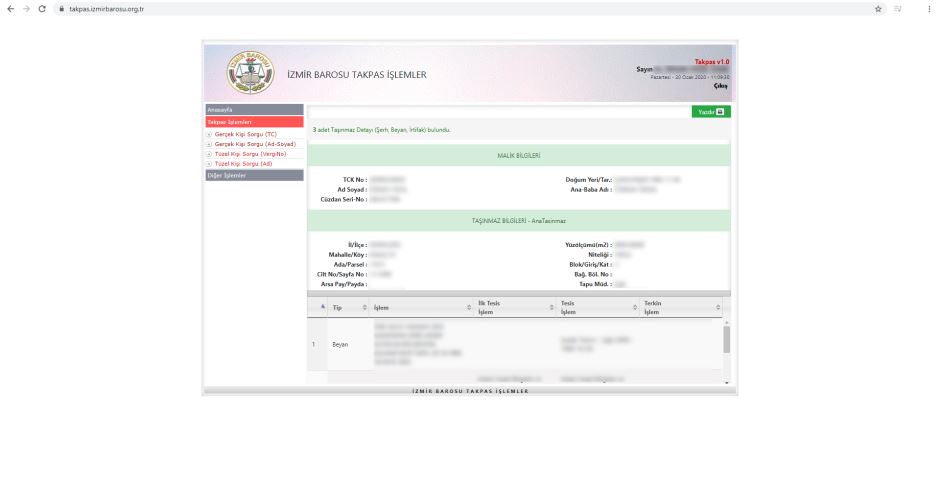Log out via the Çıkış link
The width and height of the screenshot is (940, 492).
721,86
